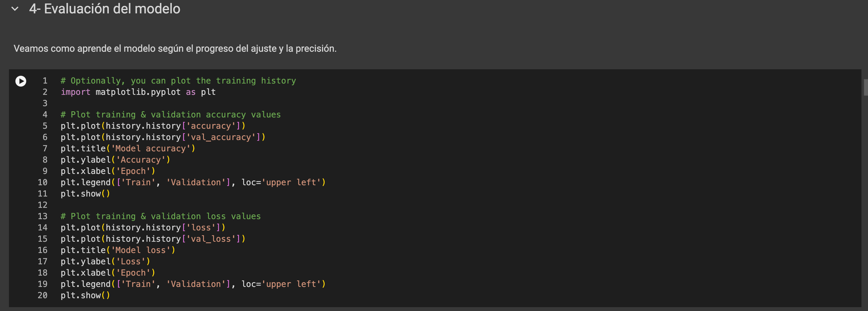
Task: Click the plt.ylabel('Accuracy') line
Action: point(115,160)
